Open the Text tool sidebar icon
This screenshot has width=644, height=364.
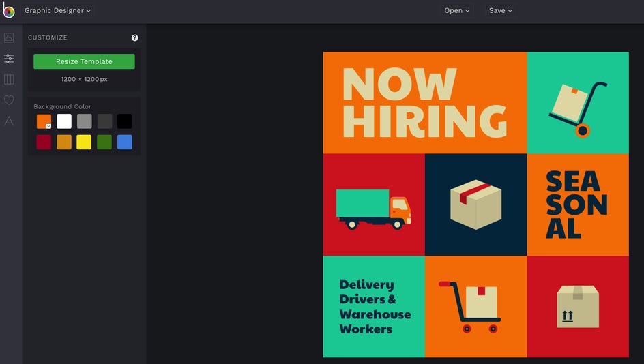[x=9, y=121]
